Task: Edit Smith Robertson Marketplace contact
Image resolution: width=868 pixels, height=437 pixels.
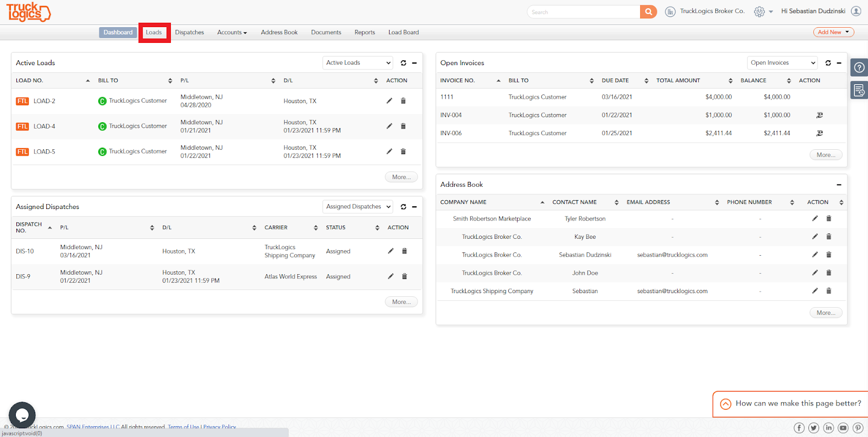Action: [815, 218]
